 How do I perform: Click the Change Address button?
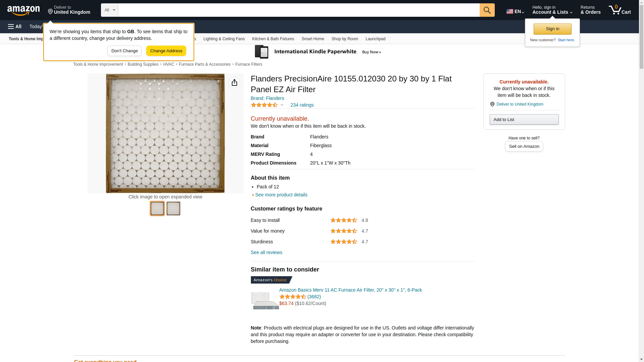[x=166, y=51]
